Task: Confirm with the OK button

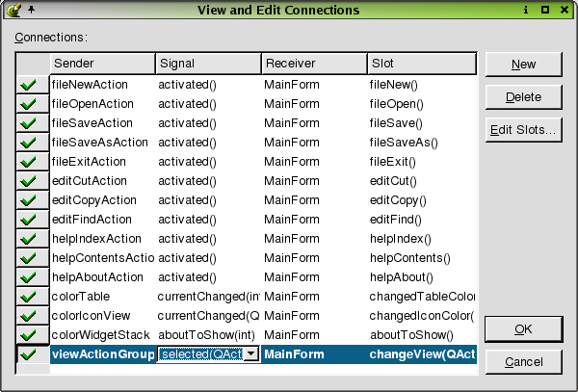Action: (x=523, y=329)
